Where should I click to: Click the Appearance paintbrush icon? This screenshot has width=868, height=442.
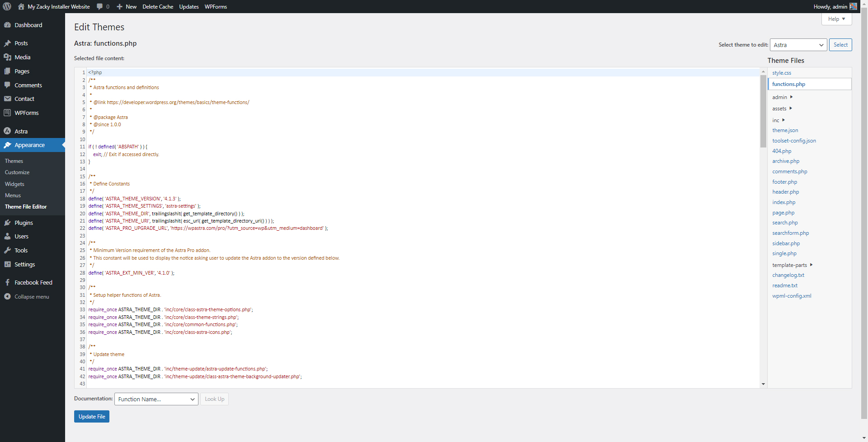click(x=7, y=145)
